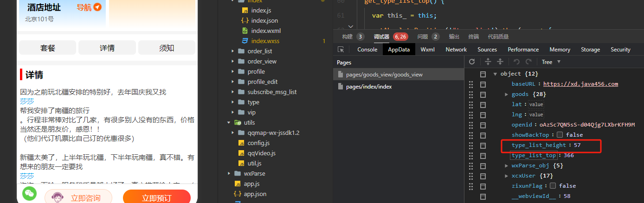Viewport: 644px width, 203px height.
Task: Click the element inspector arrow icon
Action: click(341, 50)
